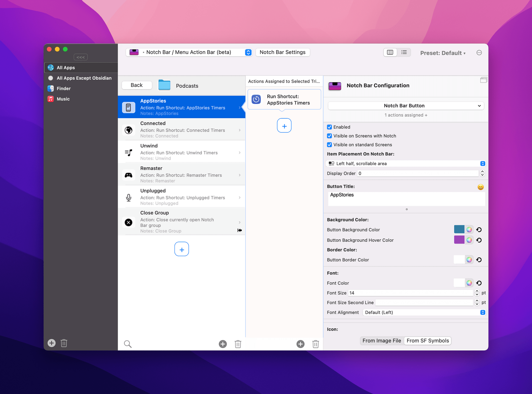Add an app with the sidebar plus icon
Image resolution: width=532 pixels, height=394 pixels.
coord(51,343)
